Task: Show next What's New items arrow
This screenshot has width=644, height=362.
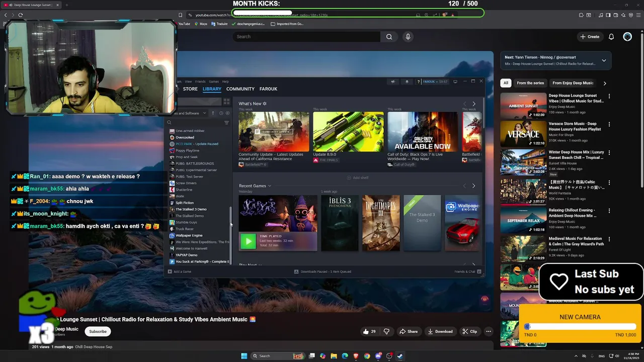Action: coord(473,104)
